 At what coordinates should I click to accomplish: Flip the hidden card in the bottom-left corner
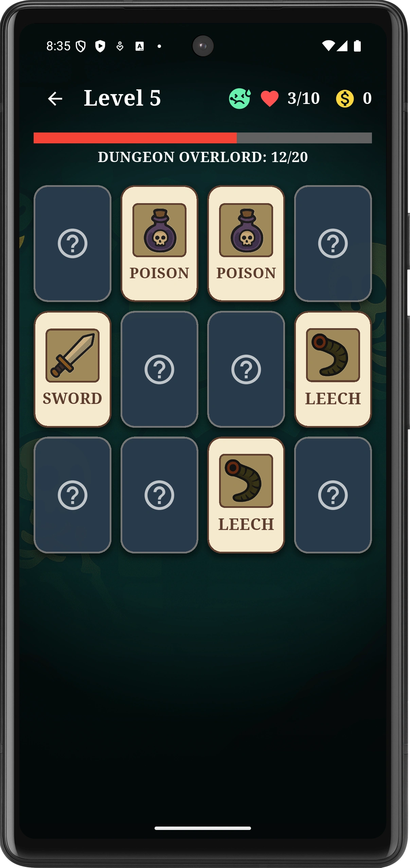click(72, 495)
